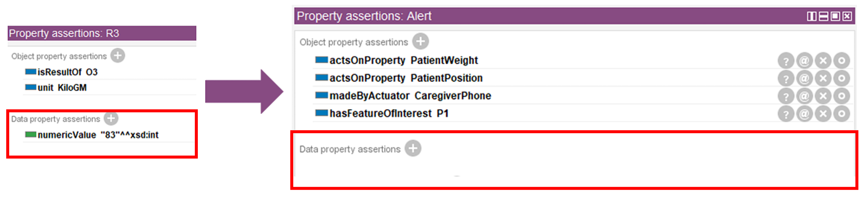Select the unit KiloGM assertion
This screenshot has height=200, width=868.
point(62,88)
